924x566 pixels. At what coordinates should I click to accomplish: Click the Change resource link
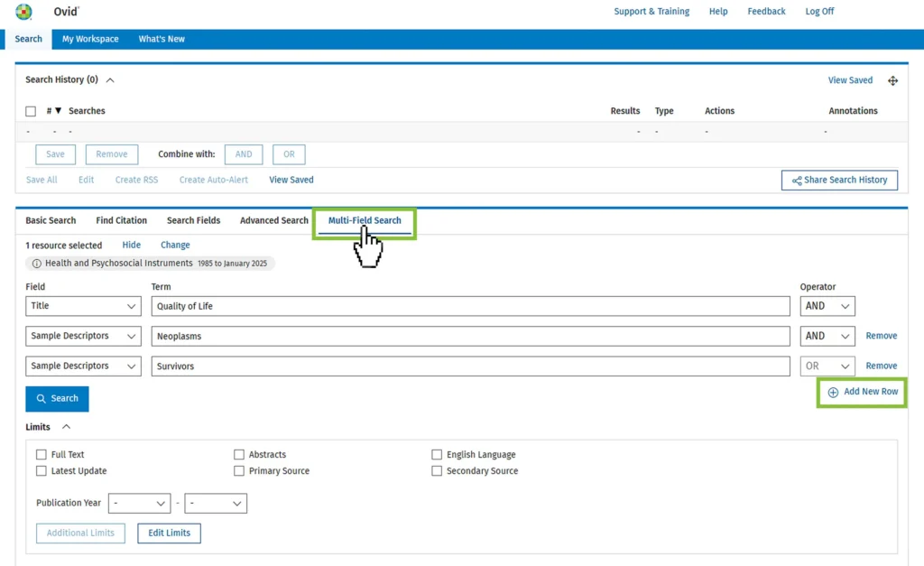coord(175,245)
